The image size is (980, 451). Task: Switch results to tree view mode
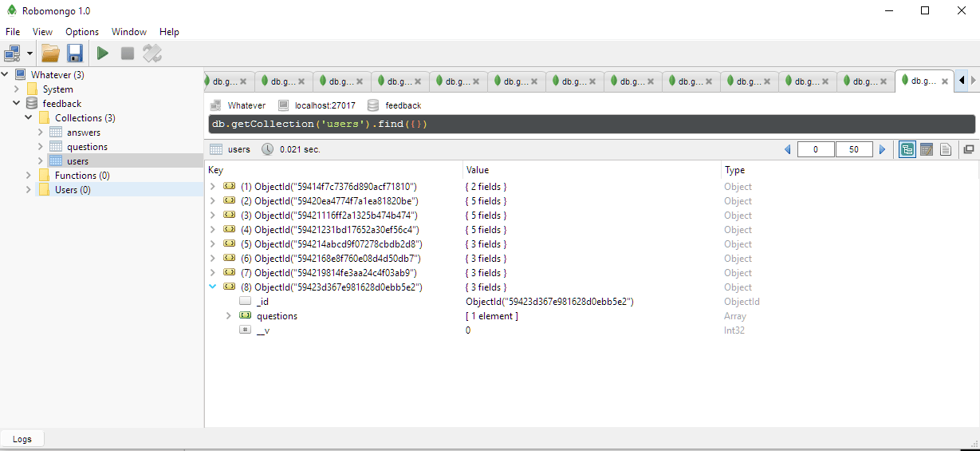tap(907, 149)
